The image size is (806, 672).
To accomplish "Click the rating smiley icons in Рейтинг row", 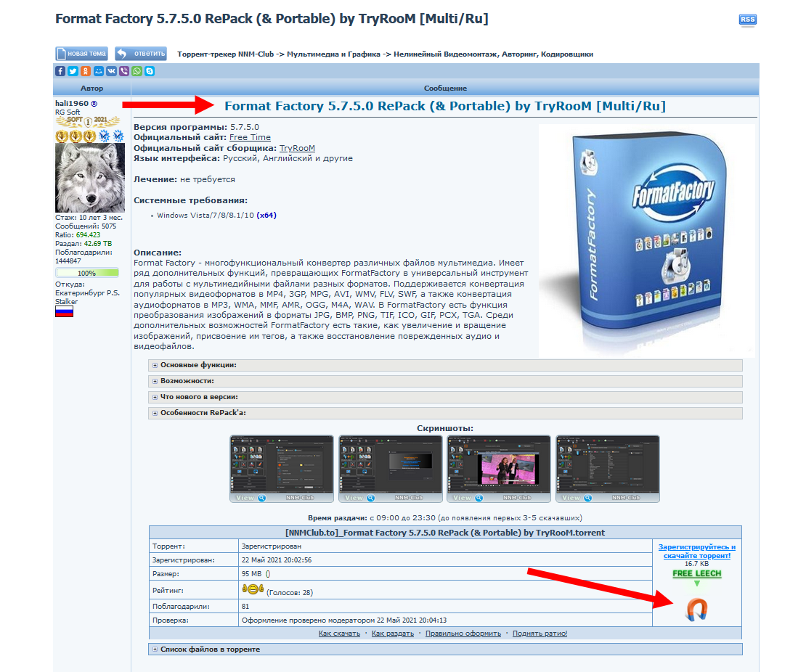I will (253, 589).
